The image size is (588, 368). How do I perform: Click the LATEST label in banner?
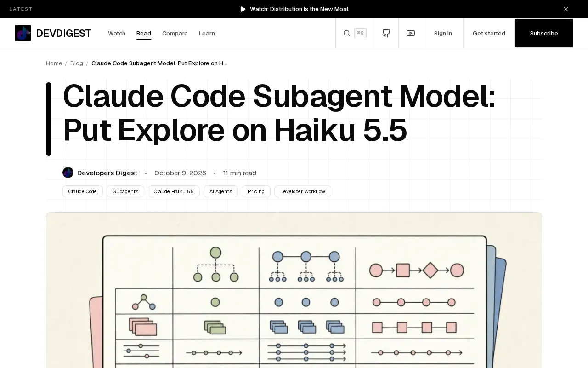(x=21, y=9)
